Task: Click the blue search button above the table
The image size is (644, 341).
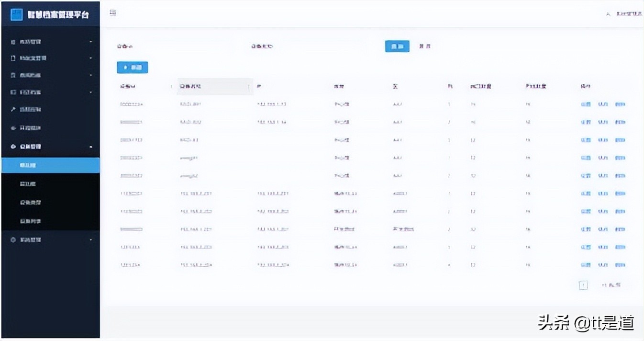Action: [x=397, y=46]
